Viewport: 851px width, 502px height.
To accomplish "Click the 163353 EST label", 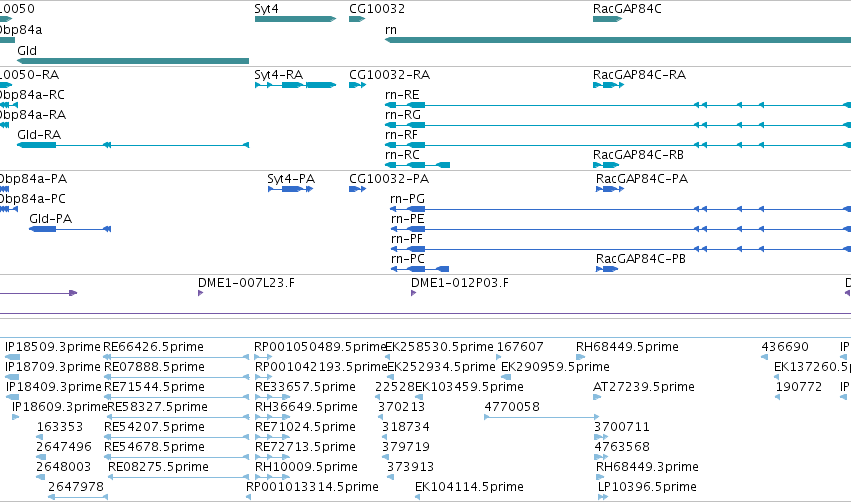I will (60, 427).
